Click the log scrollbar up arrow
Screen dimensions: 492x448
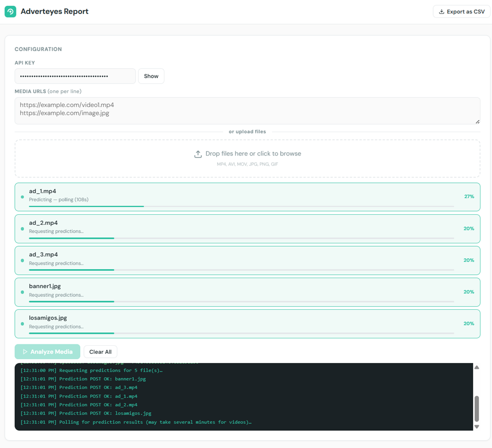point(477,367)
